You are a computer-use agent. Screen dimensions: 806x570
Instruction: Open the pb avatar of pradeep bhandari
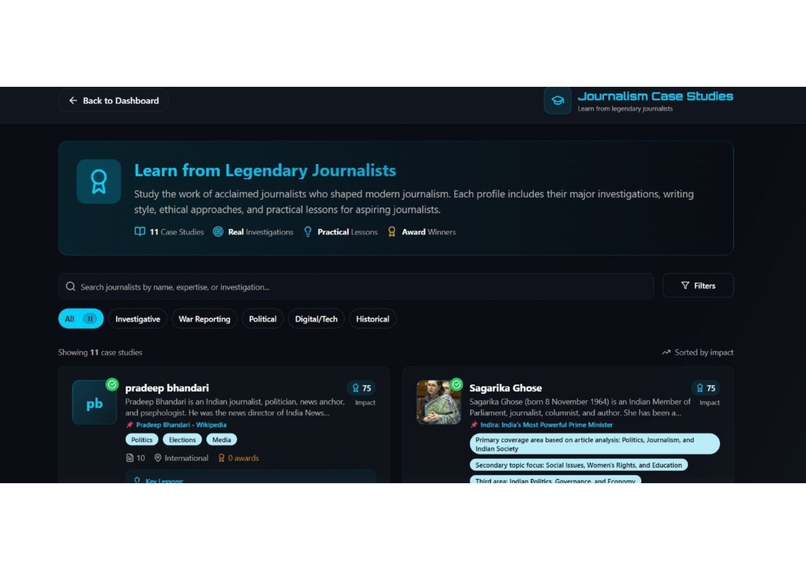pos(94,402)
